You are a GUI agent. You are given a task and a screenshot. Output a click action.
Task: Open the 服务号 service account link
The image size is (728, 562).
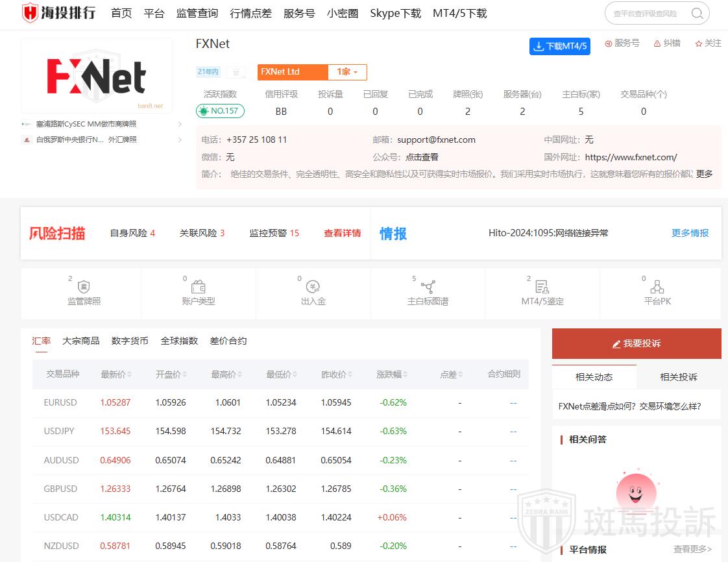[x=622, y=43]
